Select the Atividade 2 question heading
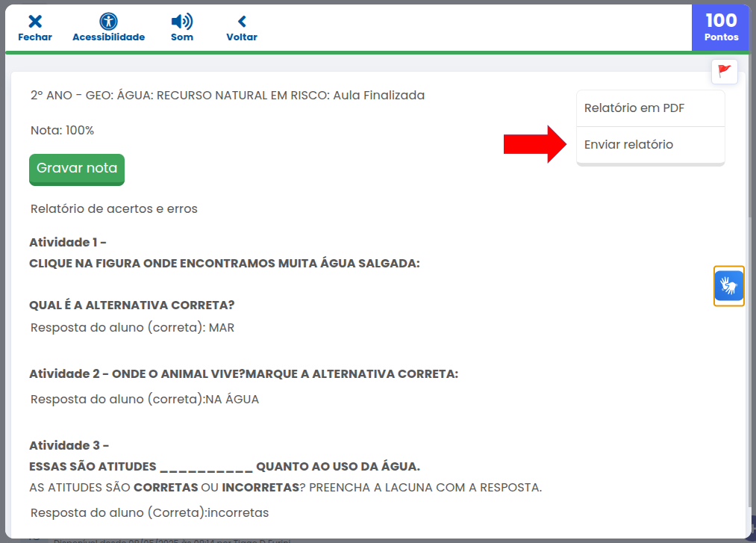 [243, 374]
